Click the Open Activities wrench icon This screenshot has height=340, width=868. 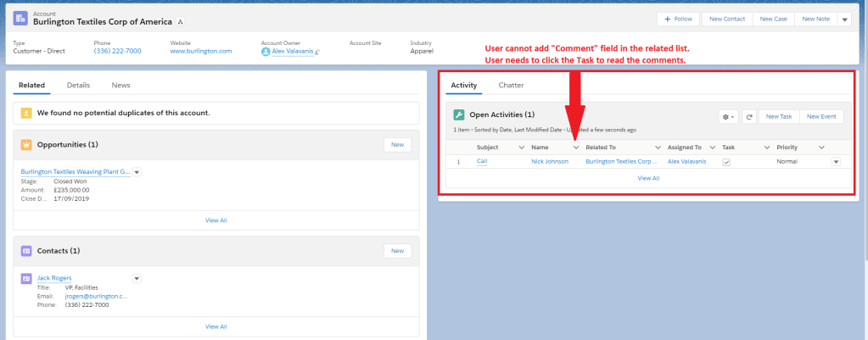[x=459, y=114]
